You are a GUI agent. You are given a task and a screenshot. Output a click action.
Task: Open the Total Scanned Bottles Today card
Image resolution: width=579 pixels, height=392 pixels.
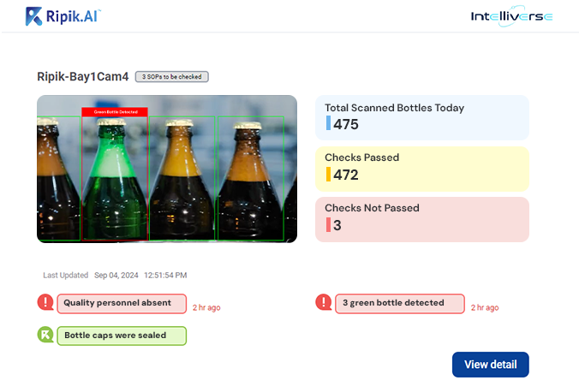coord(422,117)
